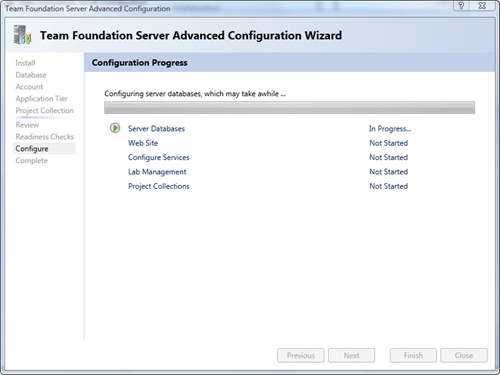Click Not Started status for Web Site
Viewport: 500px width, 375px height.
[x=389, y=143]
